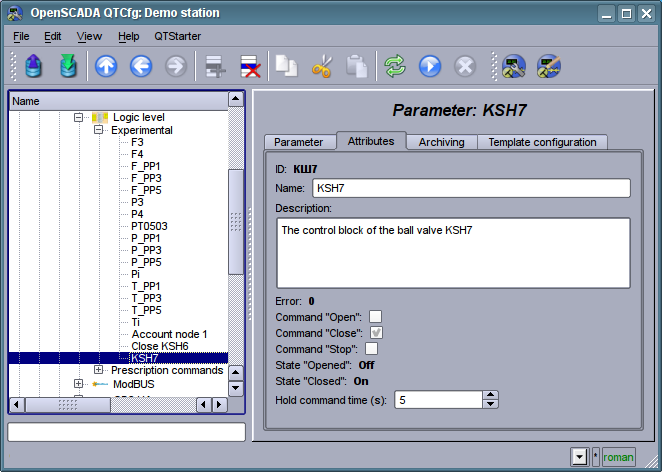Click the horizontal scrollbar handle of the tree
Image resolution: width=662 pixels, height=472 pixels.
(x=68, y=405)
